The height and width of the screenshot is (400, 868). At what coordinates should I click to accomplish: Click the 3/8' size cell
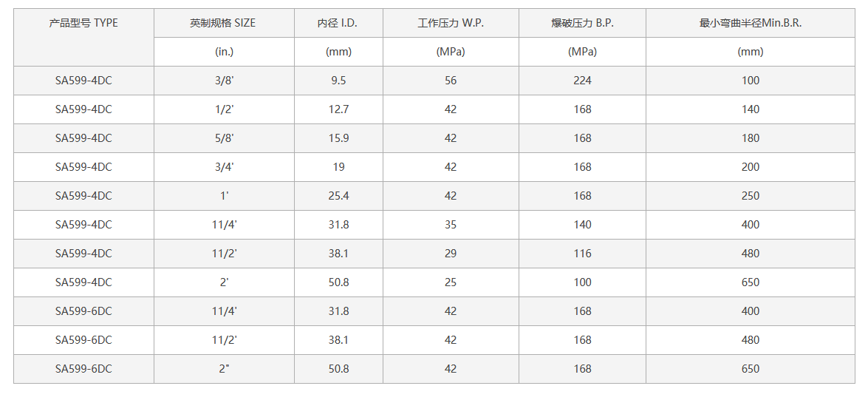click(224, 81)
